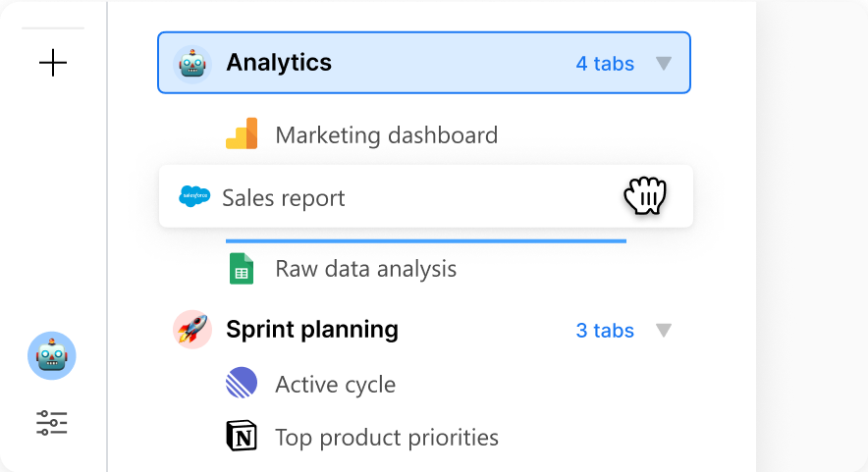The image size is (868, 472).
Task: Click the plus icon in the sidebar
Action: coord(53,63)
